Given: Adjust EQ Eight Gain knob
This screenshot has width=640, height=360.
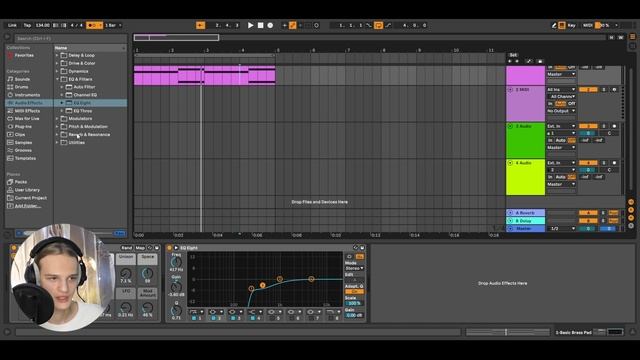Looking at the screenshot, I should tap(176, 287).
